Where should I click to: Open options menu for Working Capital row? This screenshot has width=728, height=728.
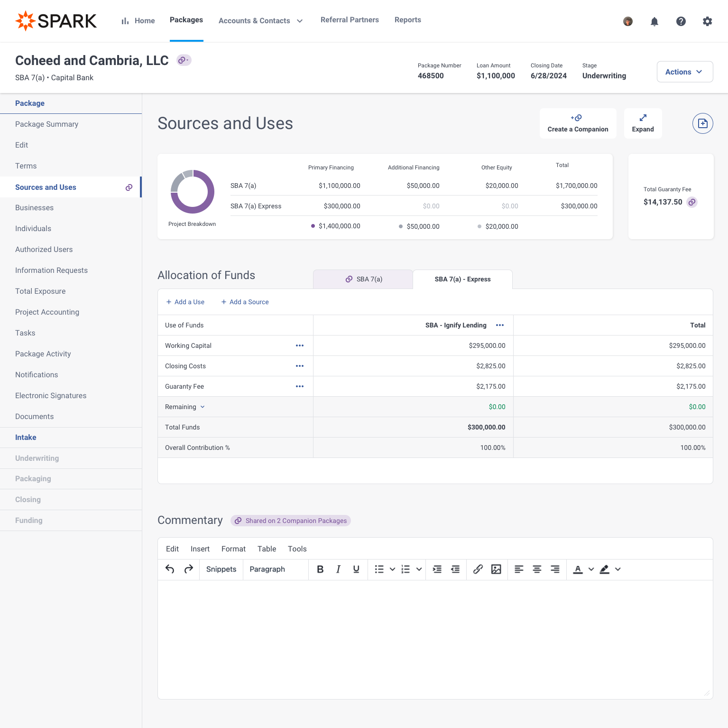click(x=300, y=345)
